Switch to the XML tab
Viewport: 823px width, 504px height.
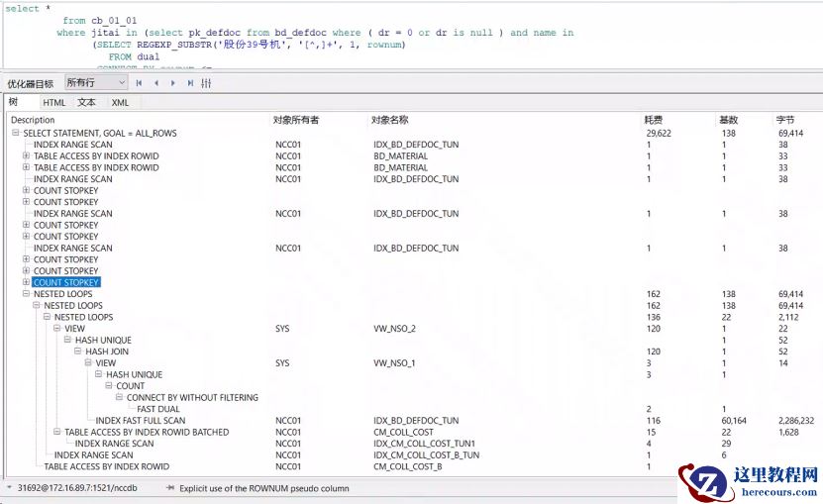coord(120,102)
